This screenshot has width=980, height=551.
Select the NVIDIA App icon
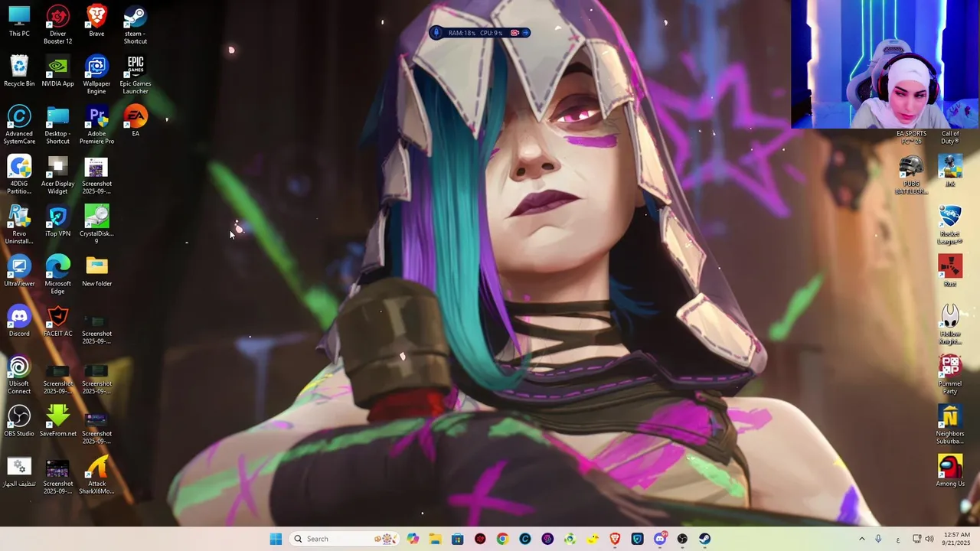pos(57,71)
